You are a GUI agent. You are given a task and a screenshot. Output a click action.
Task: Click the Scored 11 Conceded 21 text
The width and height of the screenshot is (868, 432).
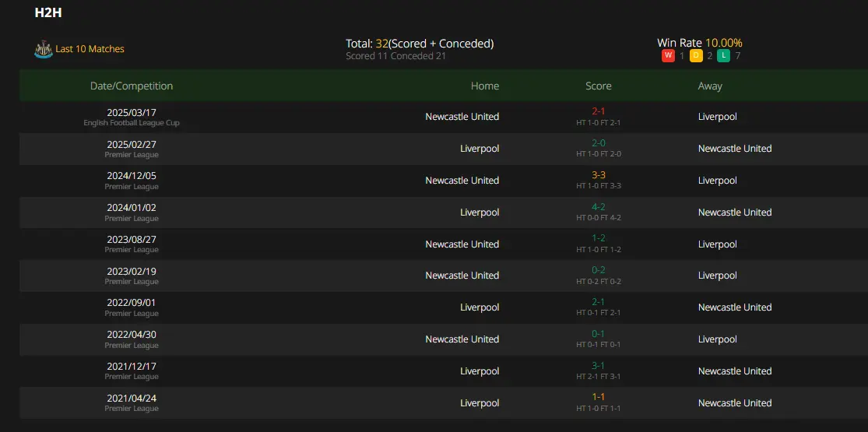395,56
